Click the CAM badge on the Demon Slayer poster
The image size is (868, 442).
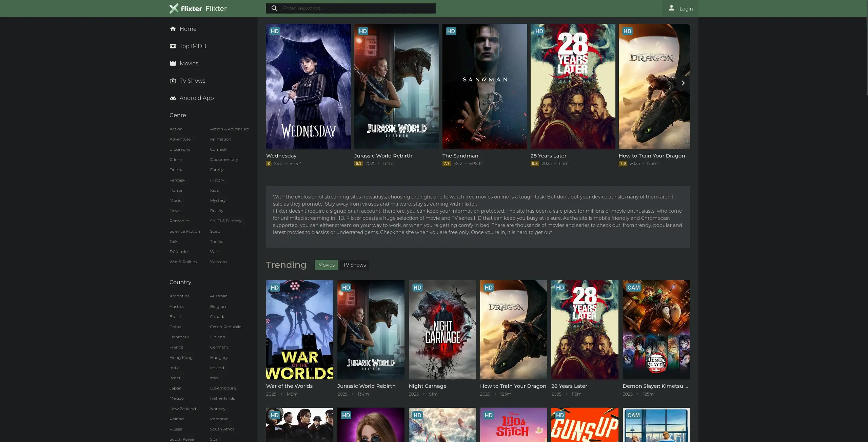[x=633, y=288]
